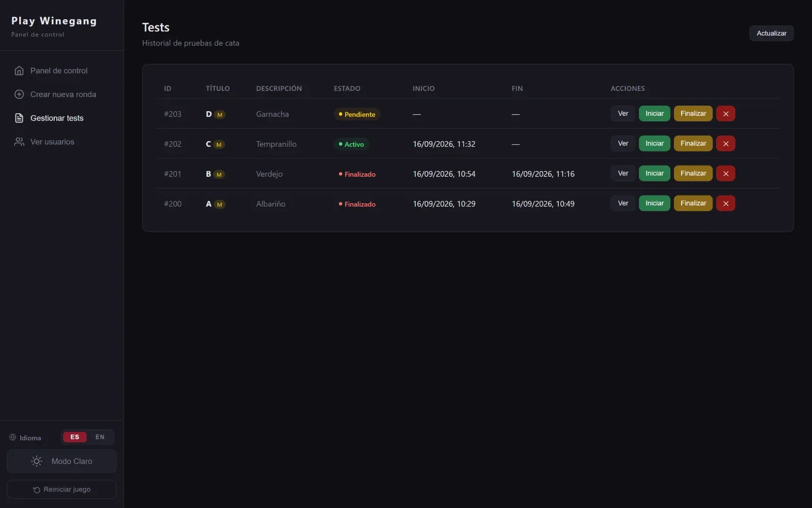
Task: Click the plus icon for Crear nueva ronda
Action: pyautogui.click(x=19, y=94)
